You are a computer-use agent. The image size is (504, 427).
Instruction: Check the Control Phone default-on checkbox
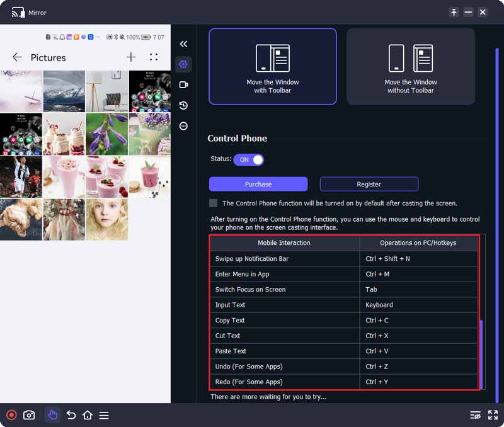tap(214, 203)
